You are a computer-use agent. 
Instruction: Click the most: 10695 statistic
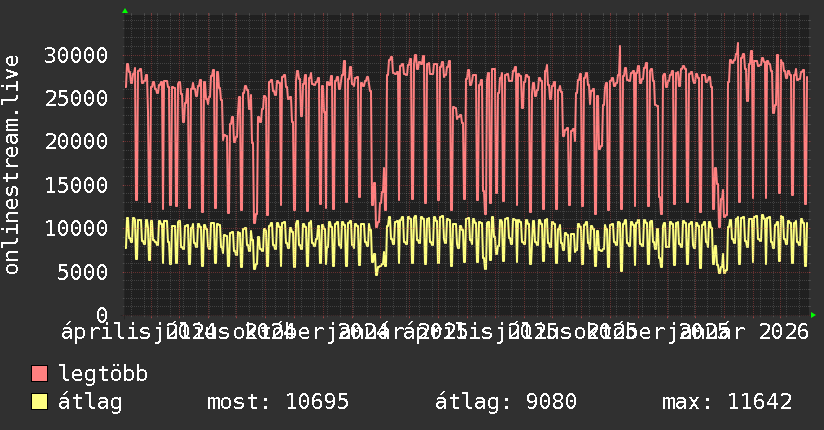278,402
